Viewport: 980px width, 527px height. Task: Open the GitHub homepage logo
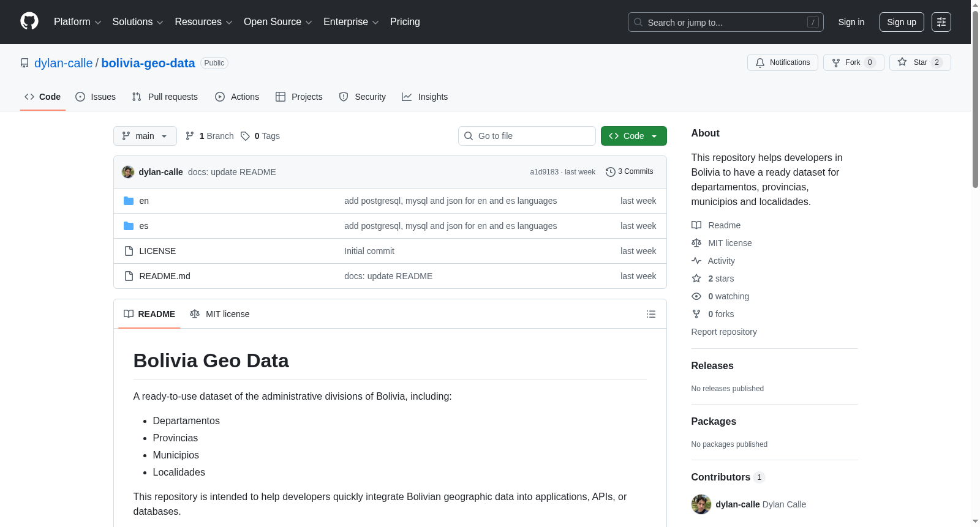29,21
